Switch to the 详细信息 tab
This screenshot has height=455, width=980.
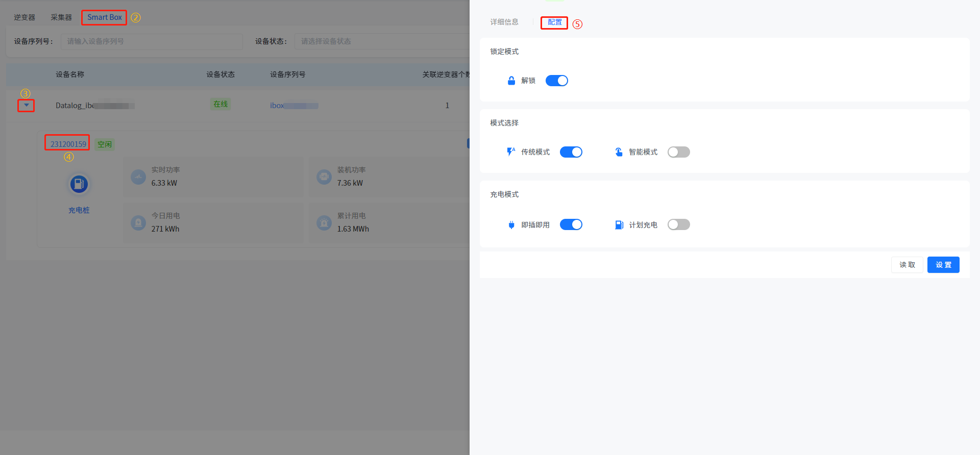tap(504, 22)
